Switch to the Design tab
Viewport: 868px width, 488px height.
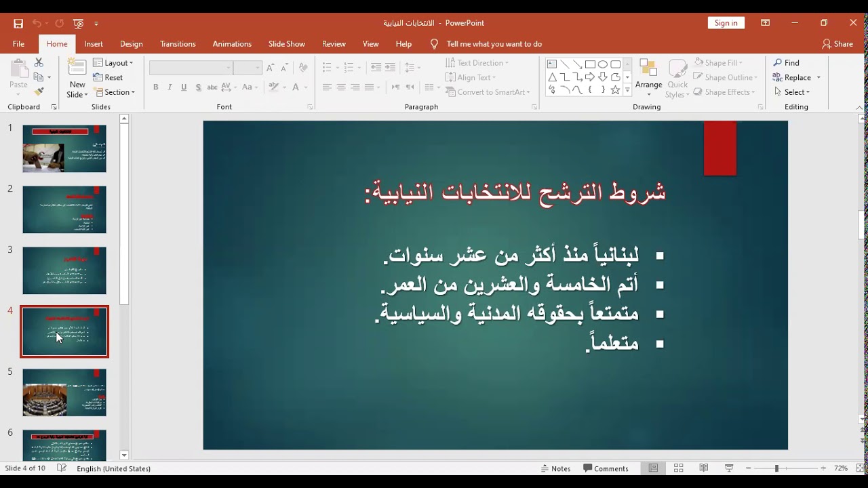coord(132,44)
